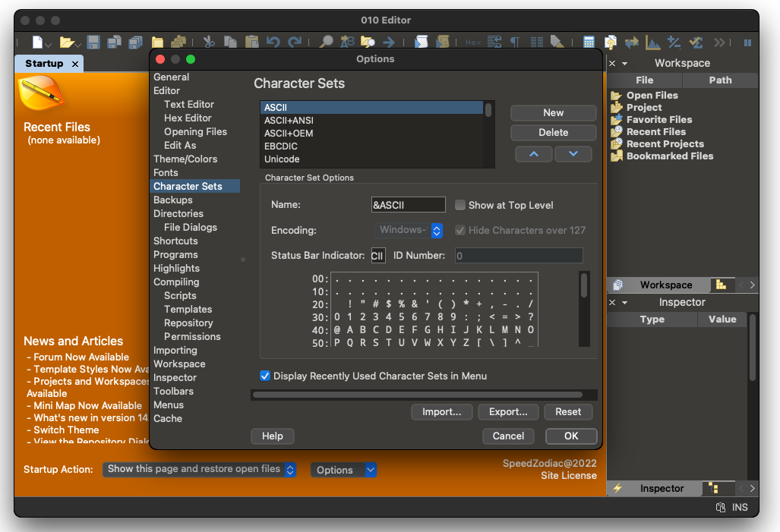Open the Calculator tool icon

(x=589, y=42)
